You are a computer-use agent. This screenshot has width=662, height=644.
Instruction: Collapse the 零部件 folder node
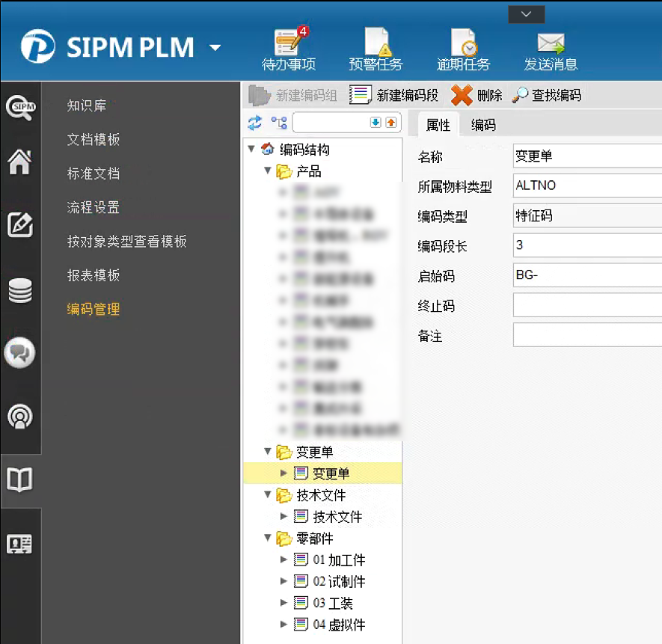pos(268,538)
